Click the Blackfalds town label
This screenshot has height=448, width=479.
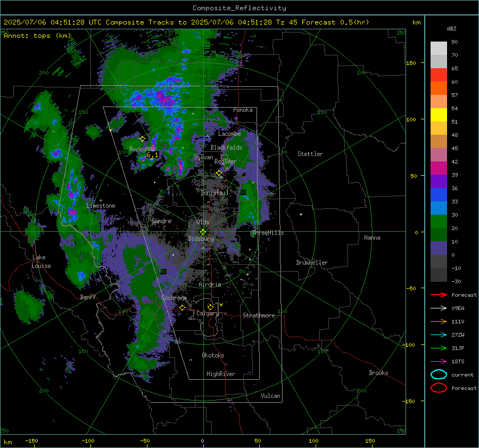point(226,148)
